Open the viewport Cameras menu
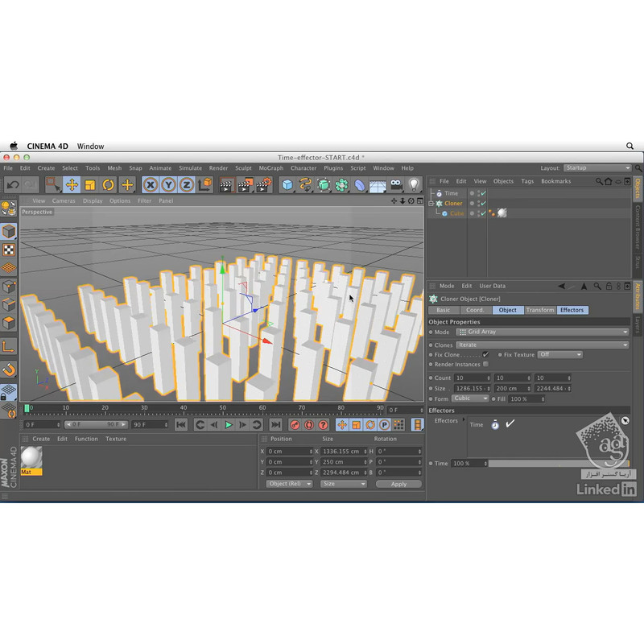The width and height of the screenshot is (644, 644). coord(64,200)
